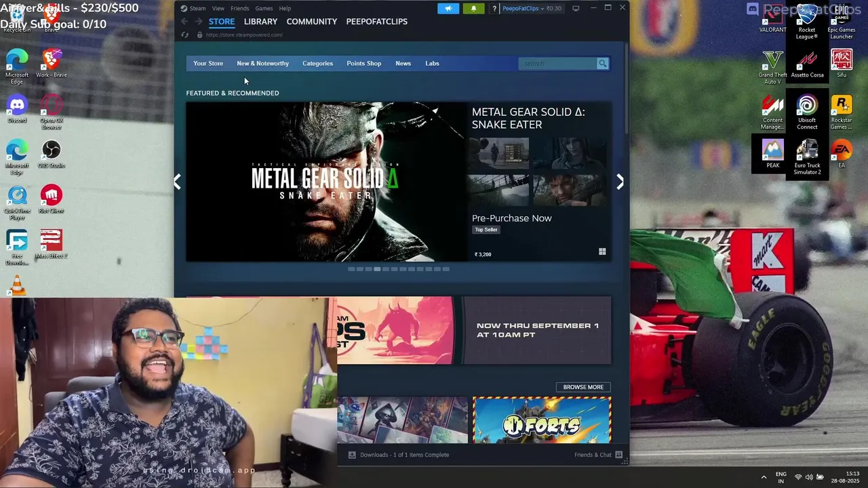The height and width of the screenshot is (488, 868).
Task: Open the News link
Action: point(403,63)
